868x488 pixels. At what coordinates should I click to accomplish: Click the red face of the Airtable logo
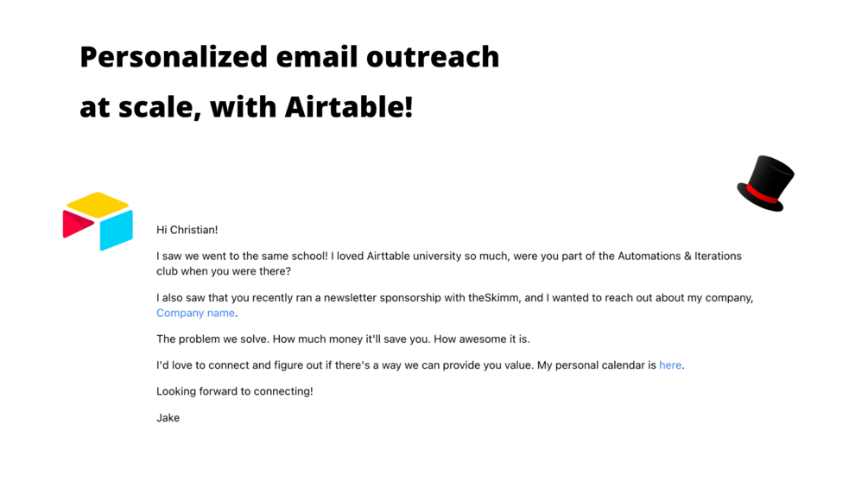click(77, 225)
